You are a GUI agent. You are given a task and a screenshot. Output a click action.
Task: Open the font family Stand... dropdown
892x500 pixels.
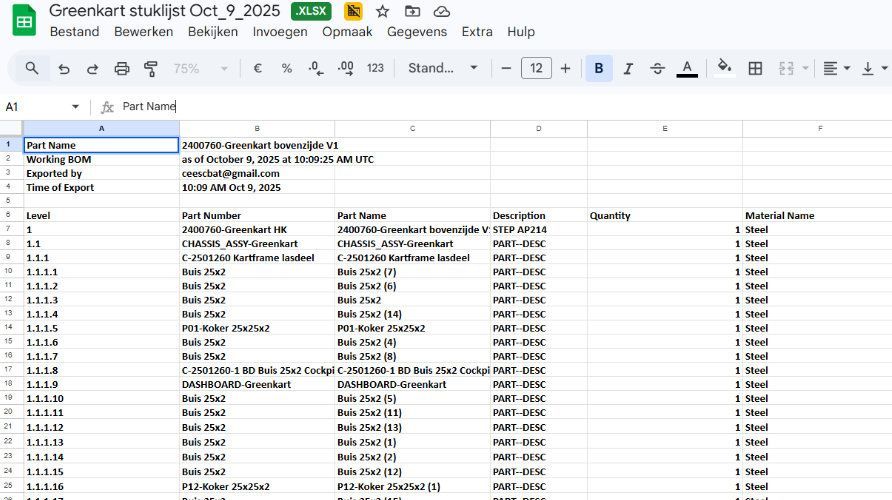tap(443, 68)
